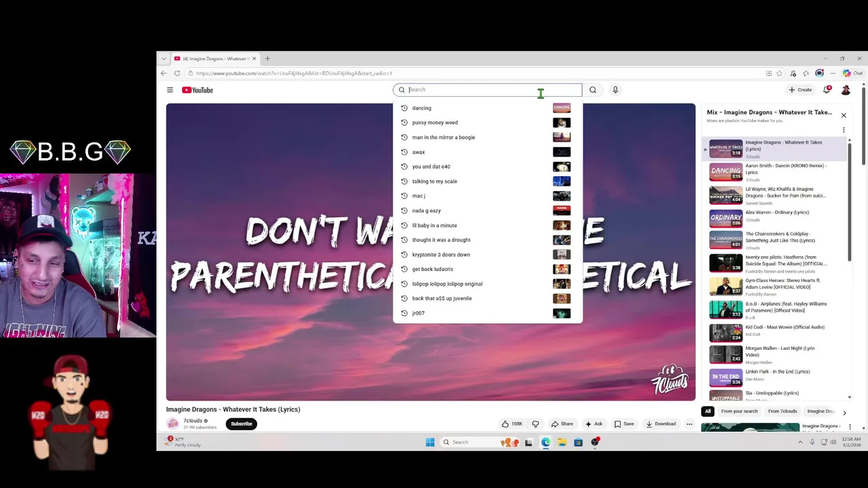The height and width of the screenshot is (488, 868).
Task: Save the video to a playlist
Action: pos(624,424)
